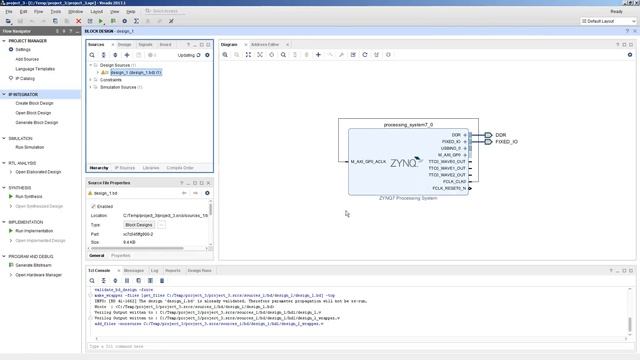Click the Block Designs type button
The height and width of the screenshot is (360, 640).
pos(139,225)
